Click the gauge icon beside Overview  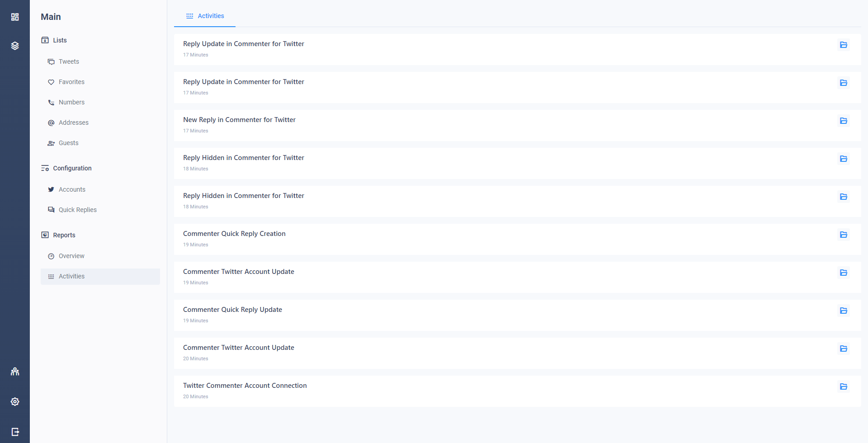[x=51, y=256]
